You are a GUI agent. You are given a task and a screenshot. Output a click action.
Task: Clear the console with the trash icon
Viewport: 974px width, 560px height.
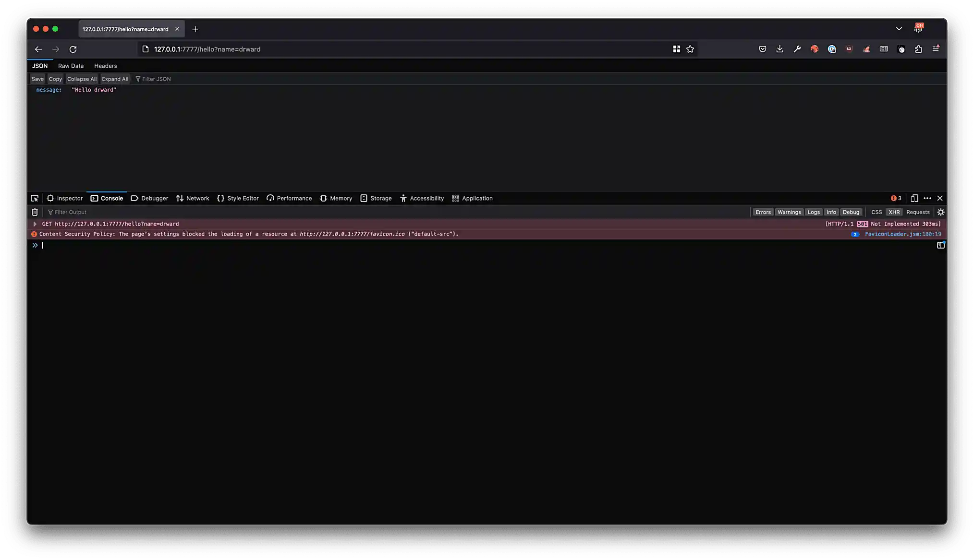(34, 212)
